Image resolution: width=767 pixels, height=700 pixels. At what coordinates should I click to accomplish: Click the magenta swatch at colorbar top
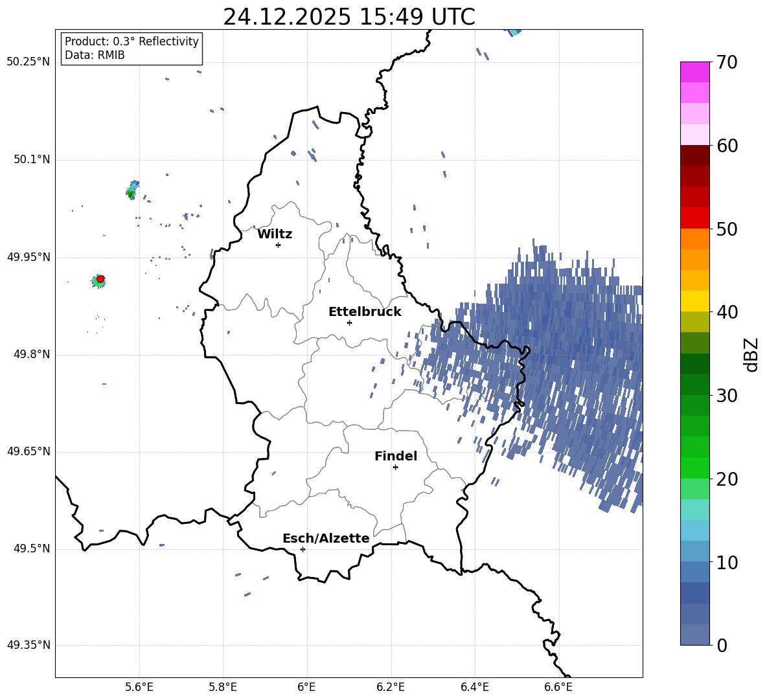695,72
